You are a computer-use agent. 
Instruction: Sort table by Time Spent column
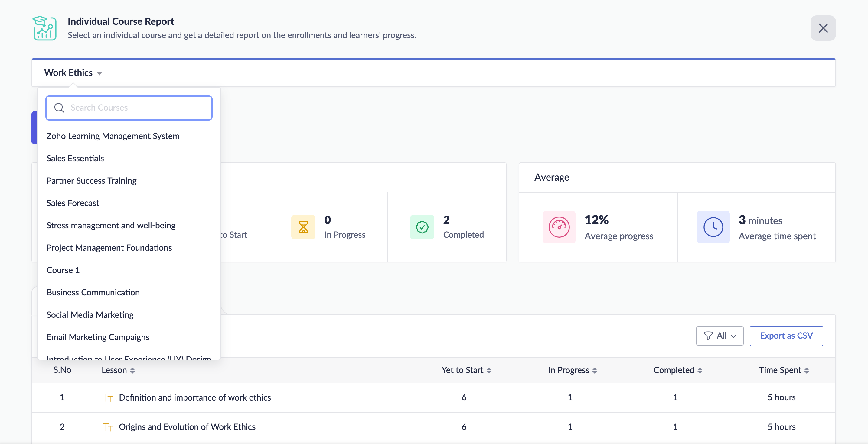pyautogui.click(x=806, y=371)
